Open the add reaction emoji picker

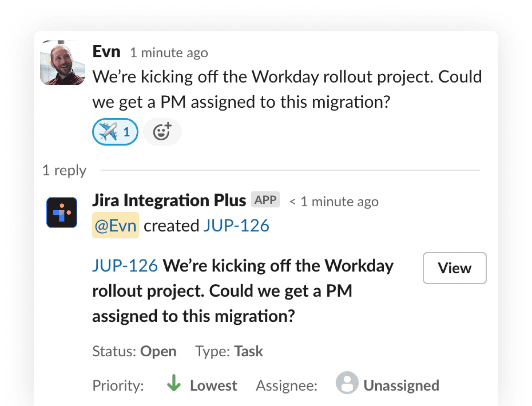(162, 132)
